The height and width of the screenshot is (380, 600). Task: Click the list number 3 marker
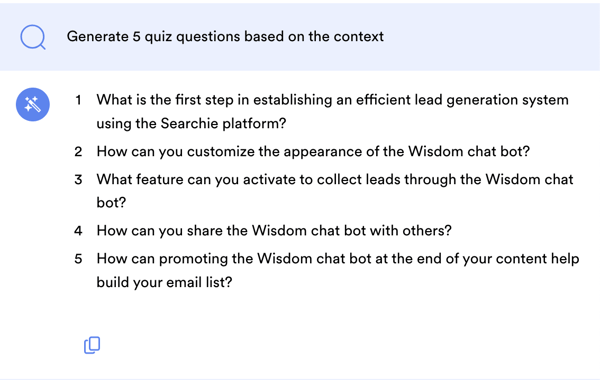pyautogui.click(x=78, y=179)
